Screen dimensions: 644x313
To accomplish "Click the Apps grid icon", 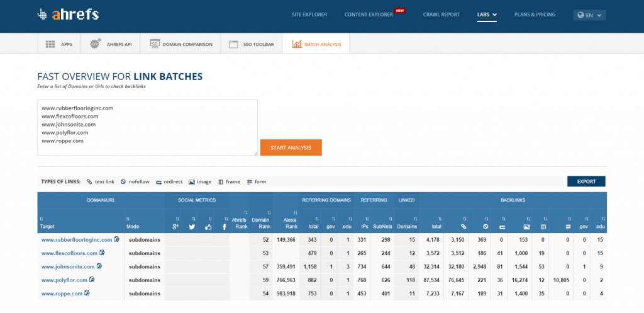I will [50, 44].
